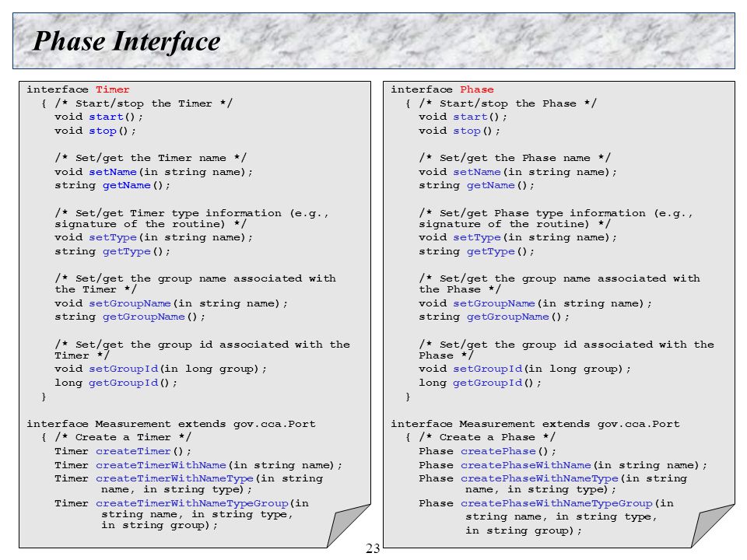Screen dimensions: 747x560
Task: Click 'Set/get Phase type information' comment
Action: [x=556, y=218]
